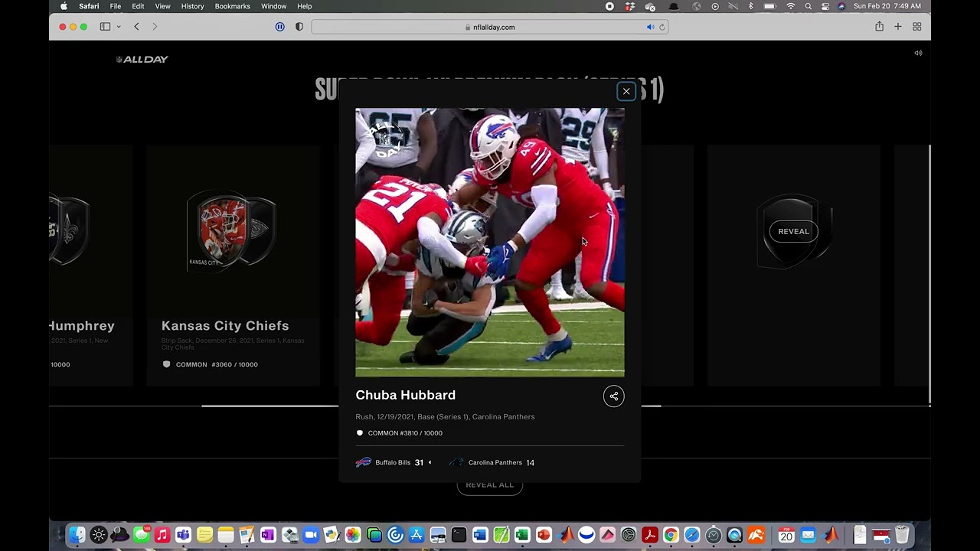The image size is (980, 551).
Task: Open the NFL ALL DAY logo link
Action: (142, 59)
